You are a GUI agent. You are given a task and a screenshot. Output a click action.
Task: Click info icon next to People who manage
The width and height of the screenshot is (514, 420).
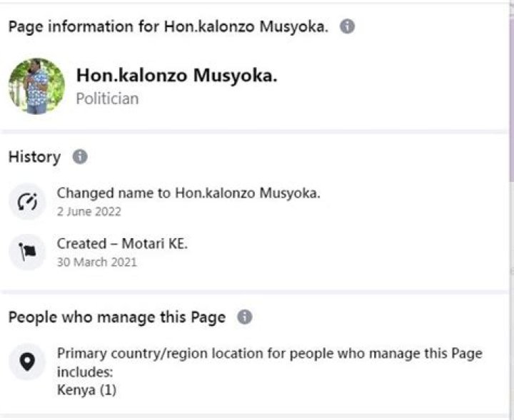(x=245, y=317)
